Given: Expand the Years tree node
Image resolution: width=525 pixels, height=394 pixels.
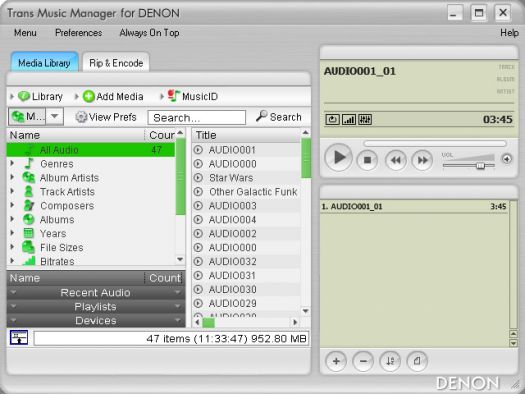Looking at the screenshot, I should (x=12, y=233).
